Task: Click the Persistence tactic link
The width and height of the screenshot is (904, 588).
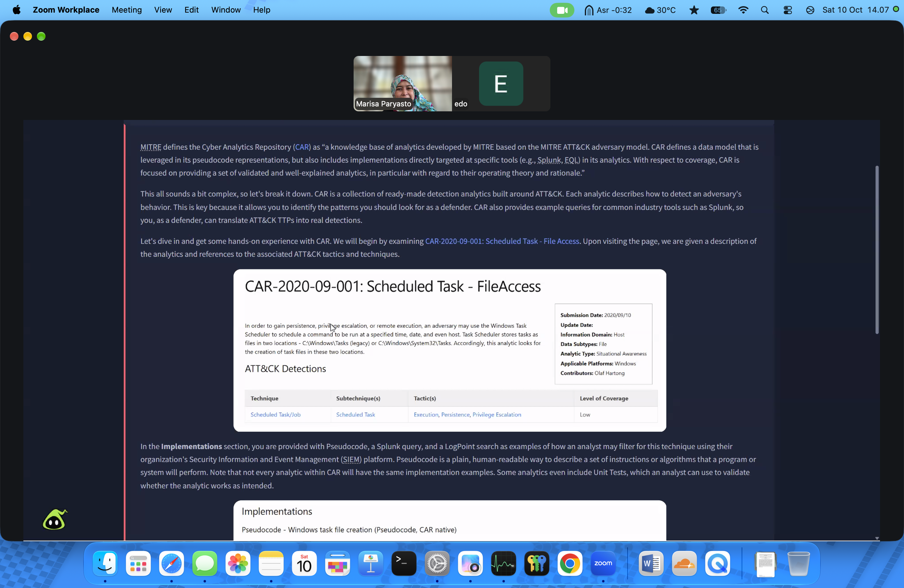Action: [x=455, y=415]
